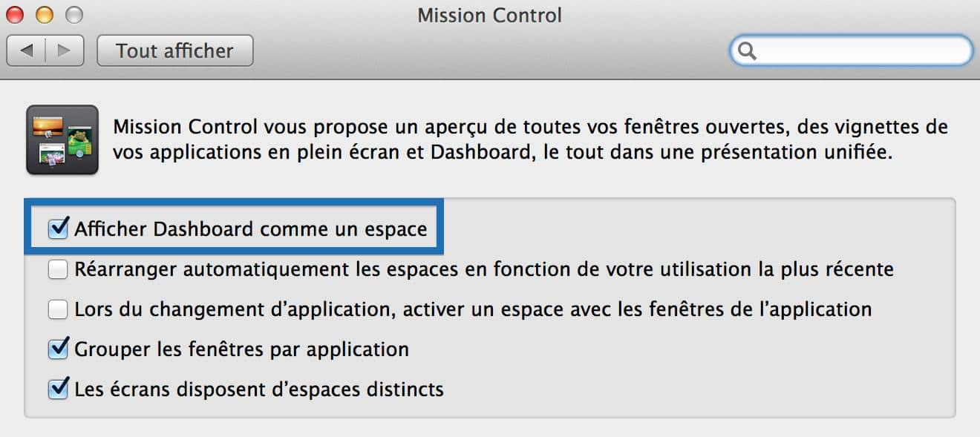Uncheck Afficher Dashboard comme un espace
This screenshot has width=980, height=437.
coord(59,229)
